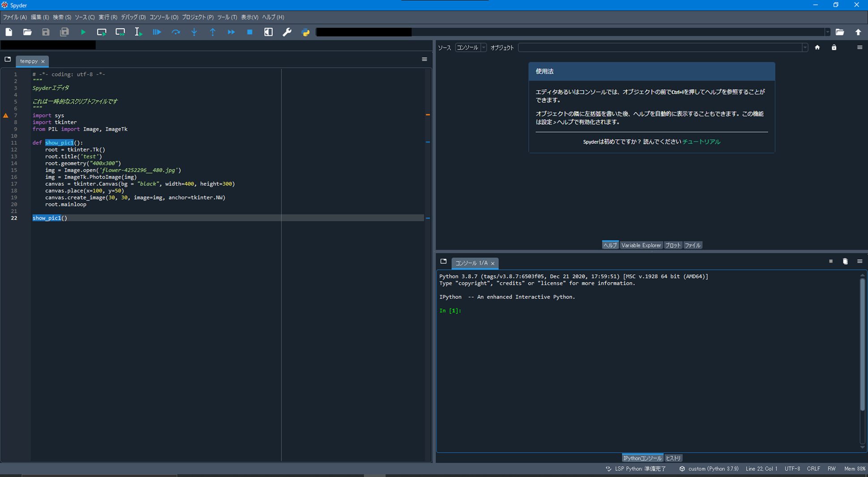Switch to the Variable Explorer tab
Viewport: 868px width, 477px height.
point(641,245)
